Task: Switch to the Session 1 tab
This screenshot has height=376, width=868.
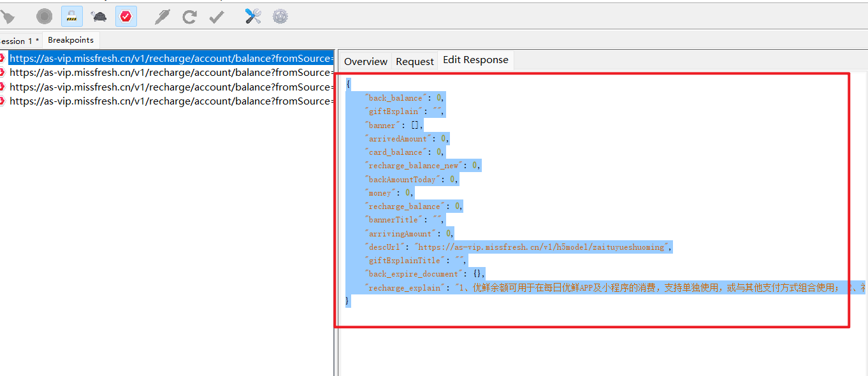Action: (20, 41)
